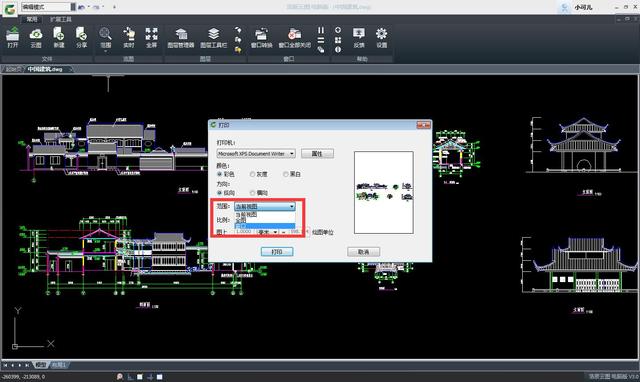Click the 取消 cancel button

[x=363, y=252]
